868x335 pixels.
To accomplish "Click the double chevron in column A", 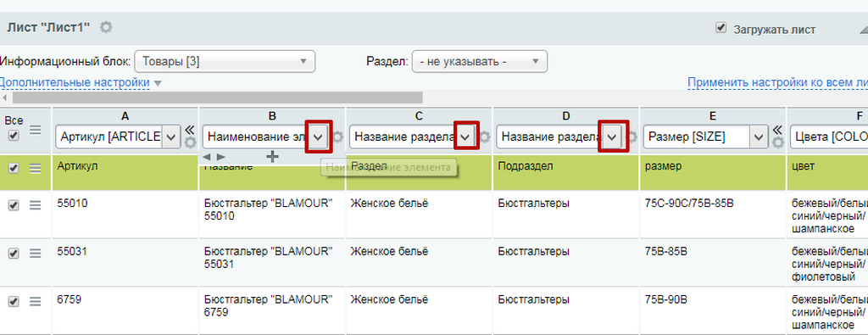I will point(190,130).
